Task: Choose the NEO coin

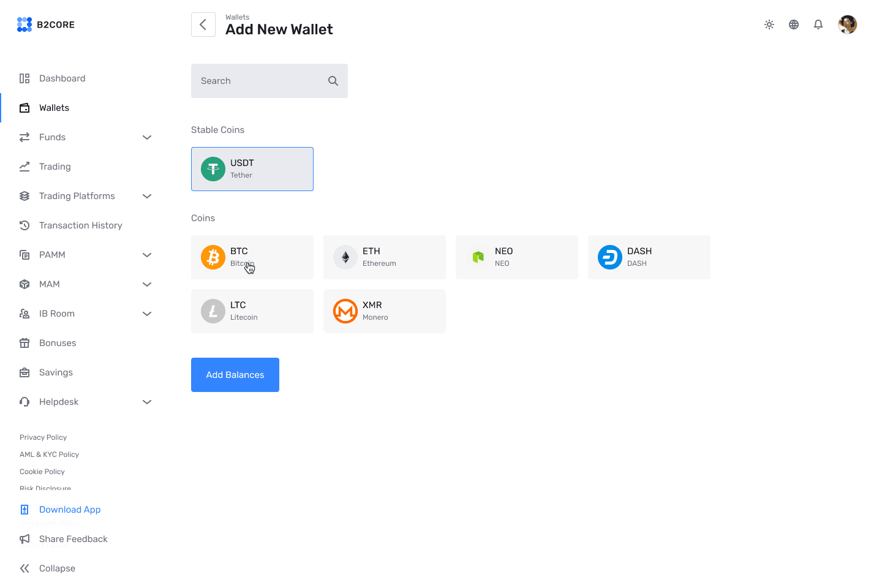Action: (x=516, y=257)
